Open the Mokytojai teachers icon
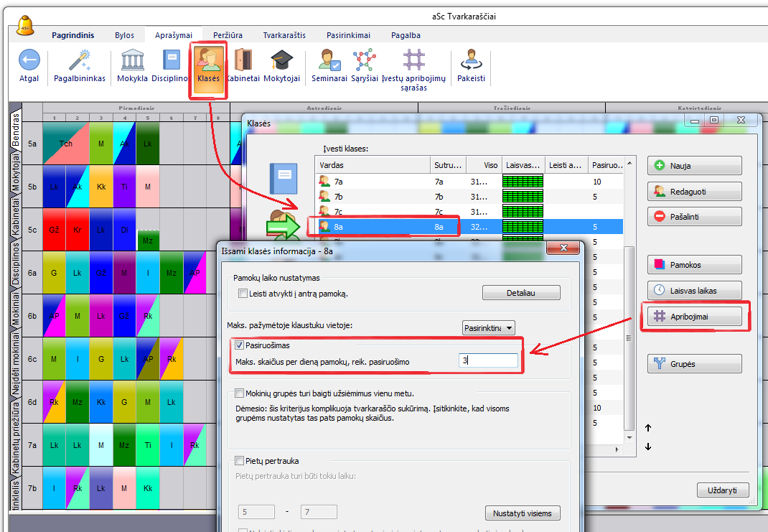768x532 pixels. point(281,60)
